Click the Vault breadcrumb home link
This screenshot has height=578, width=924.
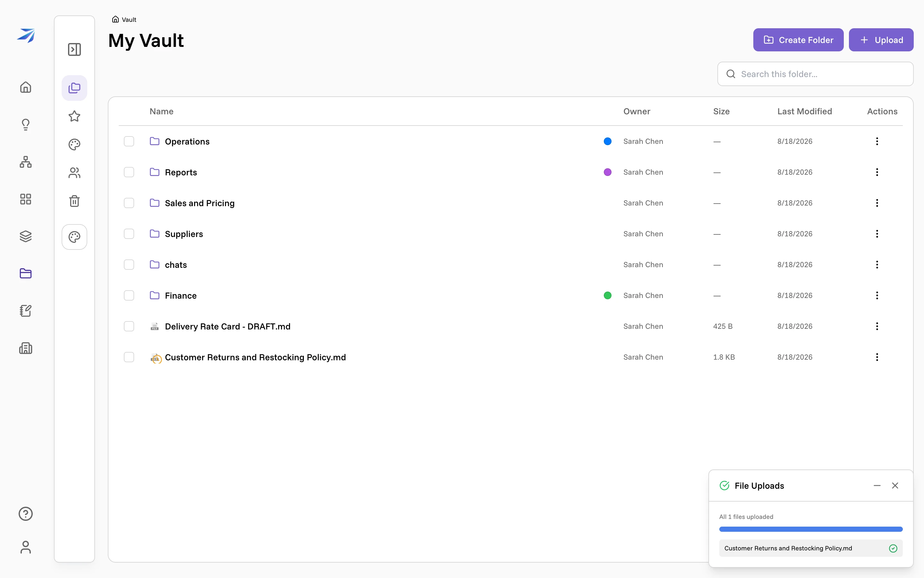point(124,20)
